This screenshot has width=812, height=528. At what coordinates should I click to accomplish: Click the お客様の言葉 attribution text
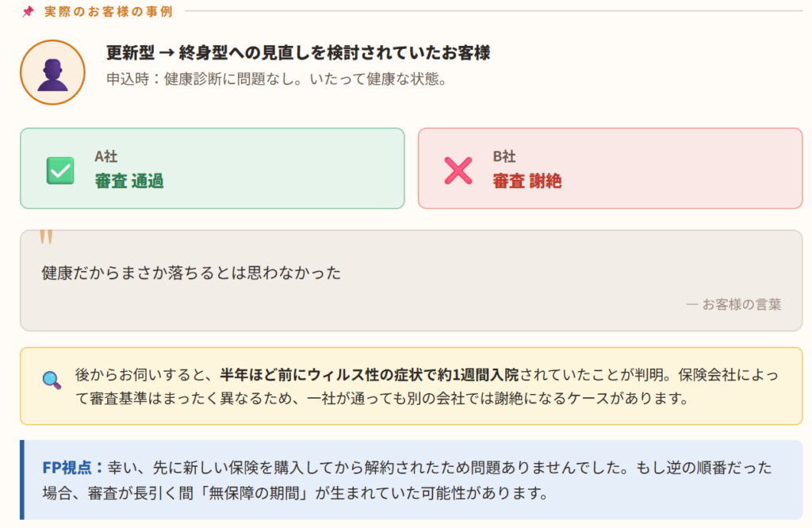[733, 304]
